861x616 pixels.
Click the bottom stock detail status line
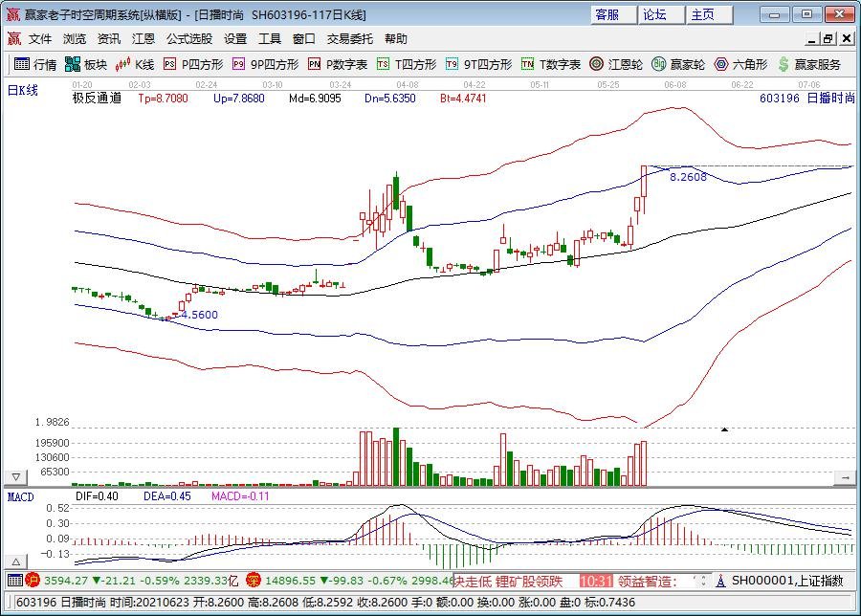click(430, 603)
